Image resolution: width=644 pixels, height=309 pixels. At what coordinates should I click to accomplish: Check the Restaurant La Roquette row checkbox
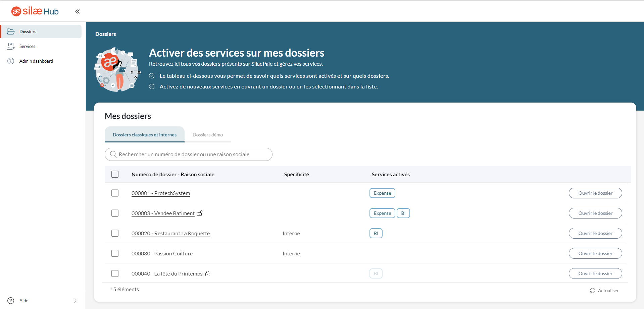point(115,233)
